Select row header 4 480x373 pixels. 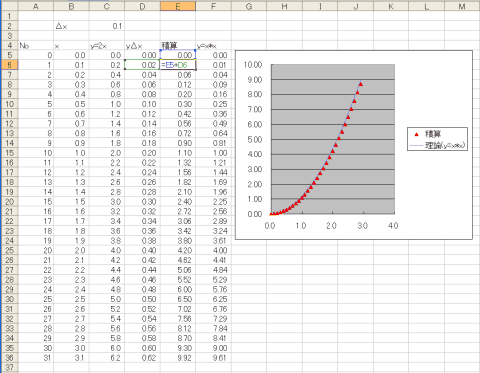click(9, 45)
